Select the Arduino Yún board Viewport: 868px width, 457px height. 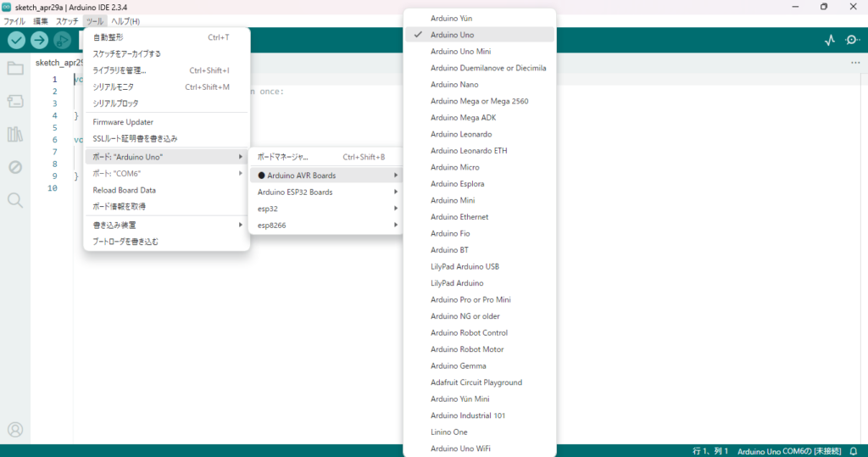(x=480, y=19)
